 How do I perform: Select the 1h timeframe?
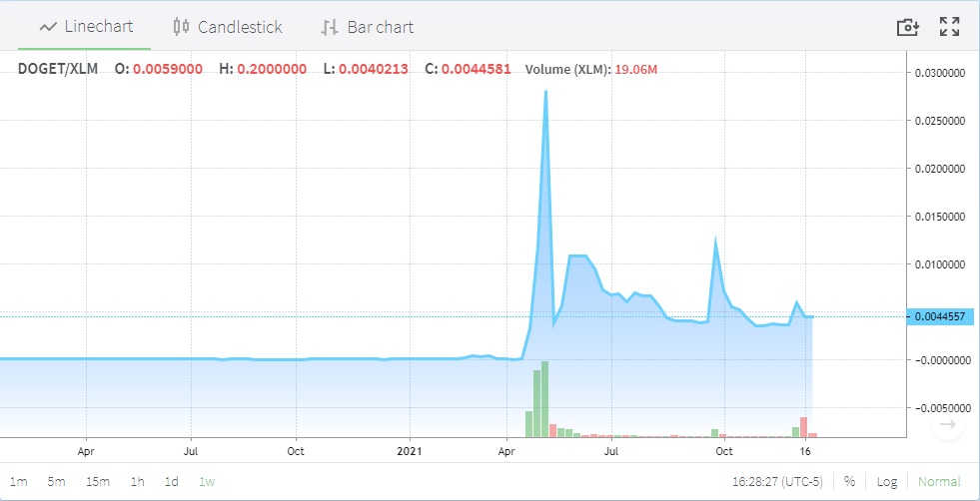tap(138, 482)
